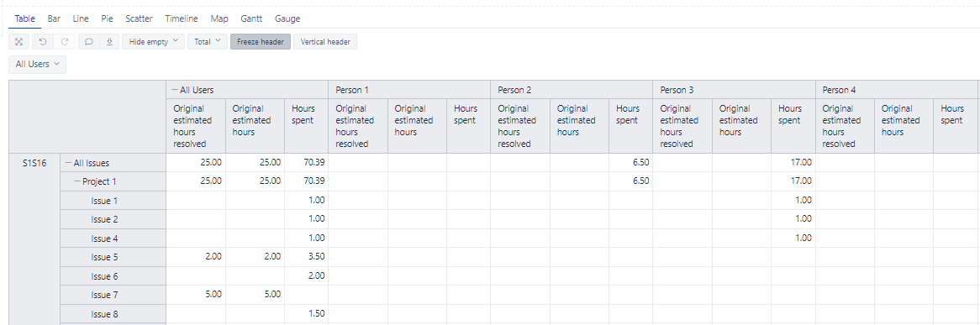Open the Hide empty dropdown

coord(153,42)
